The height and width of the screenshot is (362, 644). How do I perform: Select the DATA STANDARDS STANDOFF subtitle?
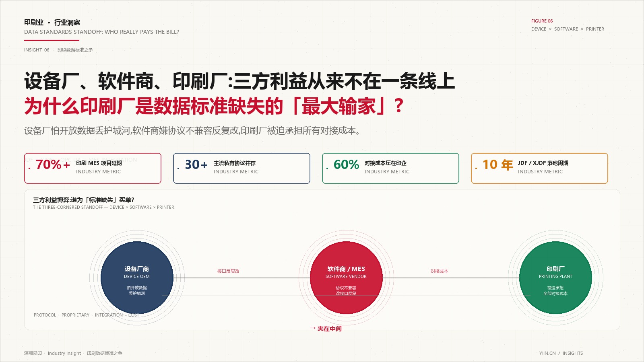click(101, 32)
